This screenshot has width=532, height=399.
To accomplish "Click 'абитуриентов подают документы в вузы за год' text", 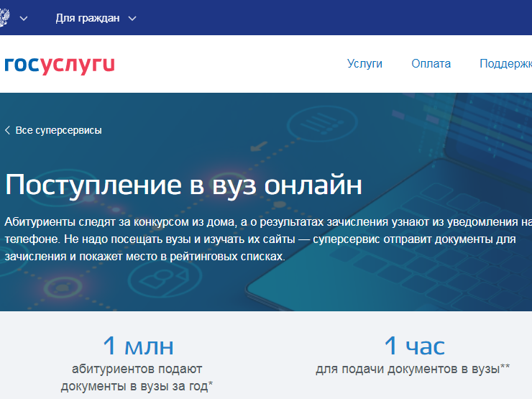I will [x=137, y=377].
